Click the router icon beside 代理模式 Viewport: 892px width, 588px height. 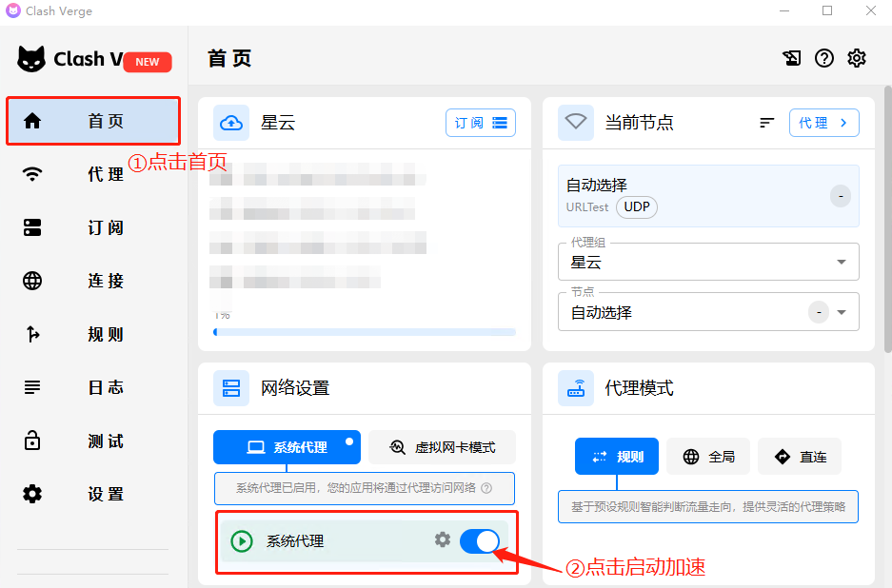point(576,388)
